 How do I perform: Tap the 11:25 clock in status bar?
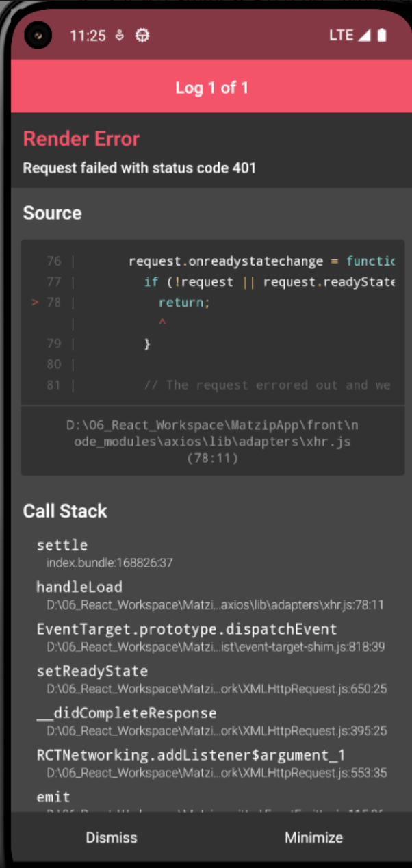(x=88, y=36)
